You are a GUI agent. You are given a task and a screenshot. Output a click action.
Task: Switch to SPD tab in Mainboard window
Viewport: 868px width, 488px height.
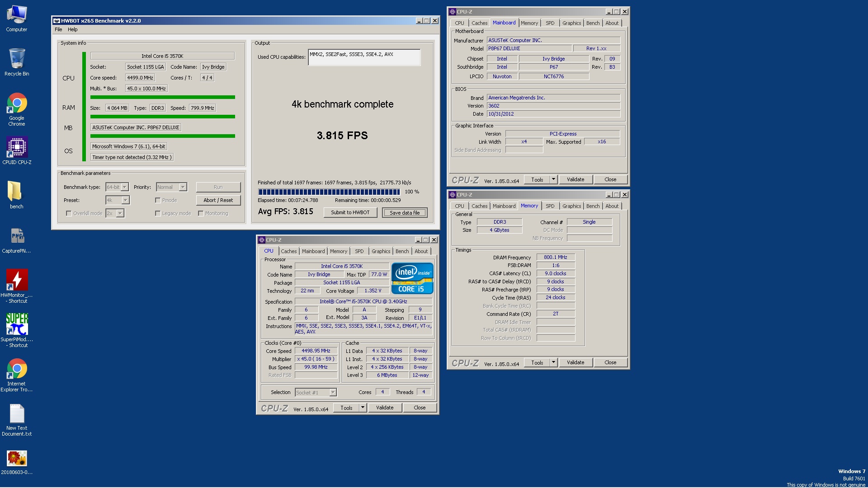click(x=550, y=23)
